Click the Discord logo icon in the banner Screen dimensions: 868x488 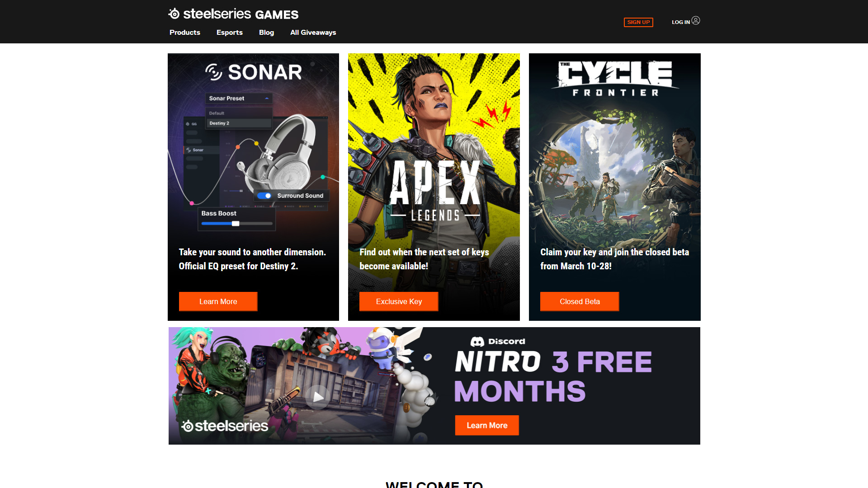(477, 342)
